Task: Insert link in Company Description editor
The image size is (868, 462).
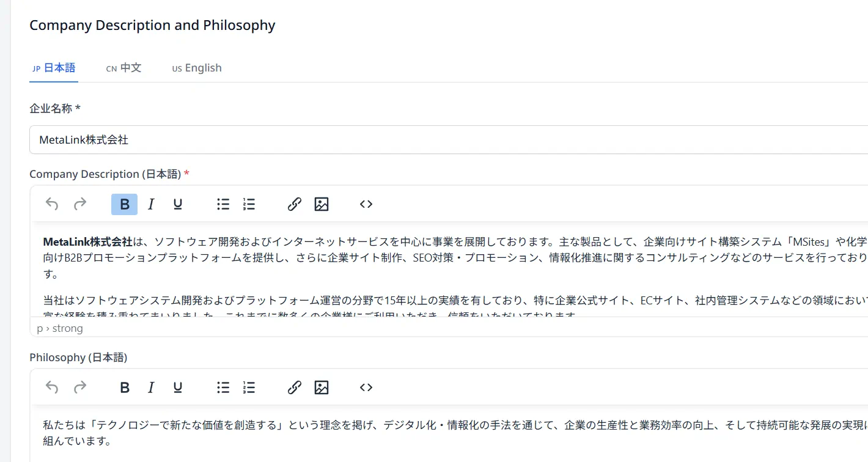Action: 295,204
